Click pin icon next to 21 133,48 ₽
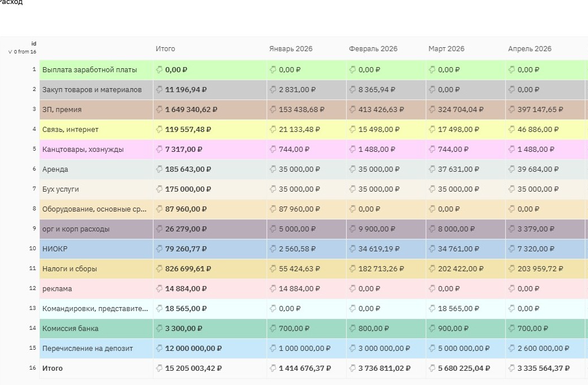Viewport: 588px width, 385px height. pos(272,129)
